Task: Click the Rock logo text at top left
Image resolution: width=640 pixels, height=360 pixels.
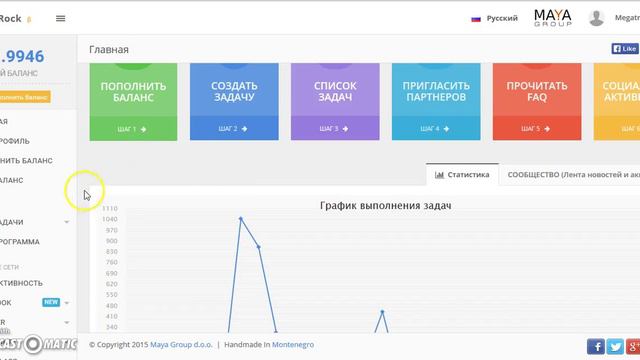Action: pos(11,19)
